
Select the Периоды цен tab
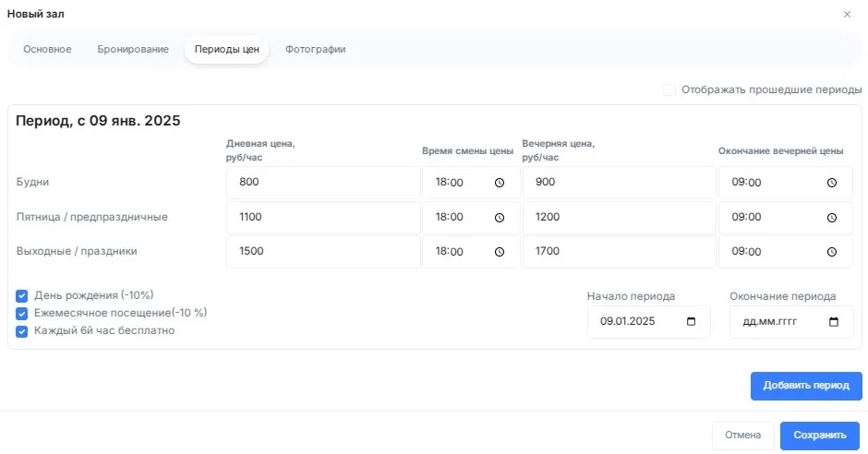coord(226,49)
